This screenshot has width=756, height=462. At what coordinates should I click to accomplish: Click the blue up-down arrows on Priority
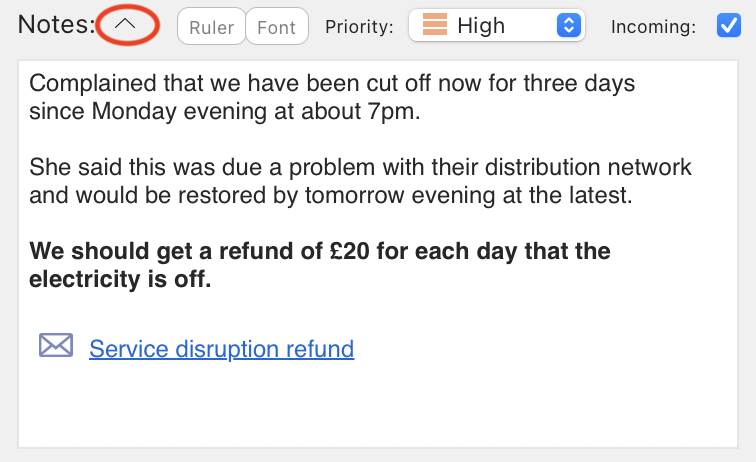(568, 26)
